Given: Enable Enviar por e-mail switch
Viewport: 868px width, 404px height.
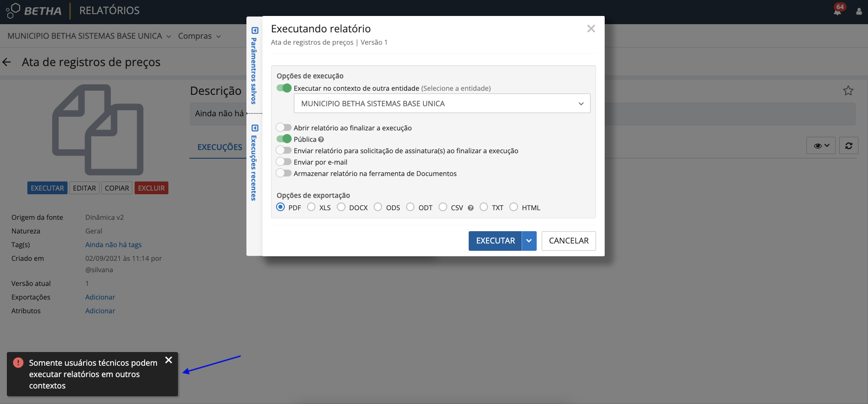Looking at the screenshot, I should tap(284, 162).
